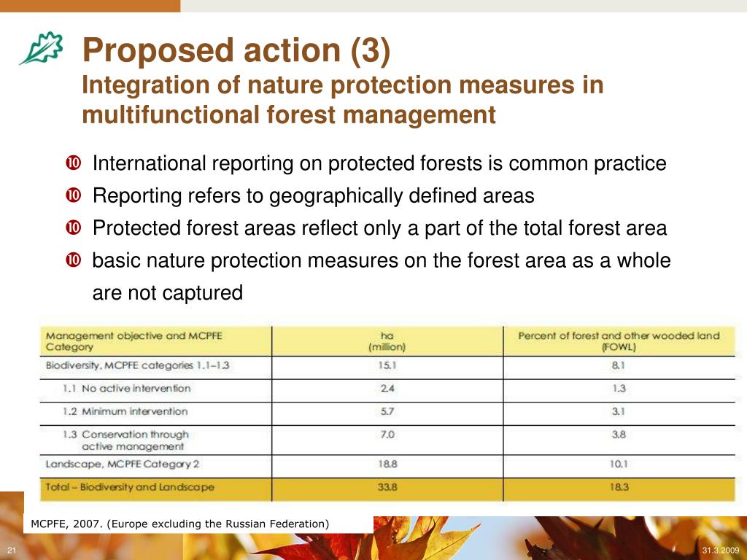The image size is (747, 560).
Task: Click the subtitle line "multifunctional forest management"
Action: (289, 114)
